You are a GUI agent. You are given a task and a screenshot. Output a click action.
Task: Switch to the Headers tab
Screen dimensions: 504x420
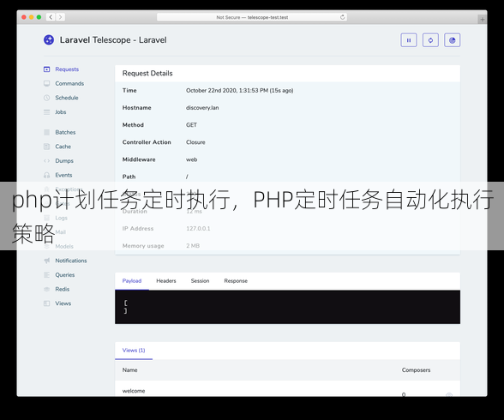tap(166, 281)
